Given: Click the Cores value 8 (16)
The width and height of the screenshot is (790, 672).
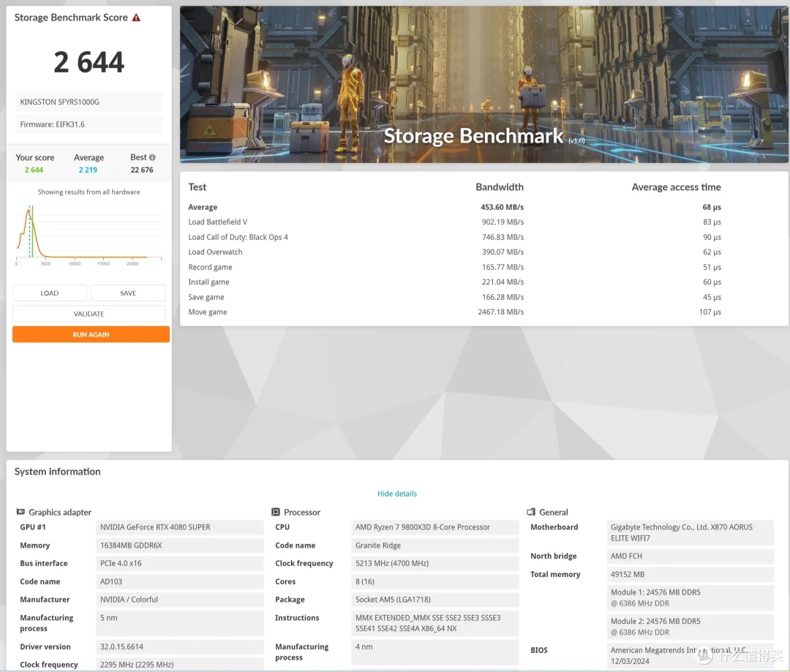Looking at the screenshot, I should pyautogui.click(x=434, y=581).
